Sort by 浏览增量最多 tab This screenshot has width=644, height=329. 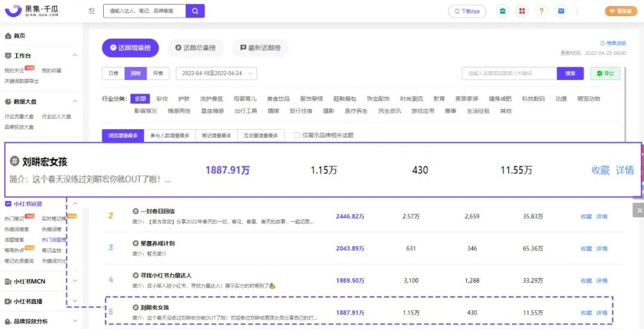click(123, 135)
